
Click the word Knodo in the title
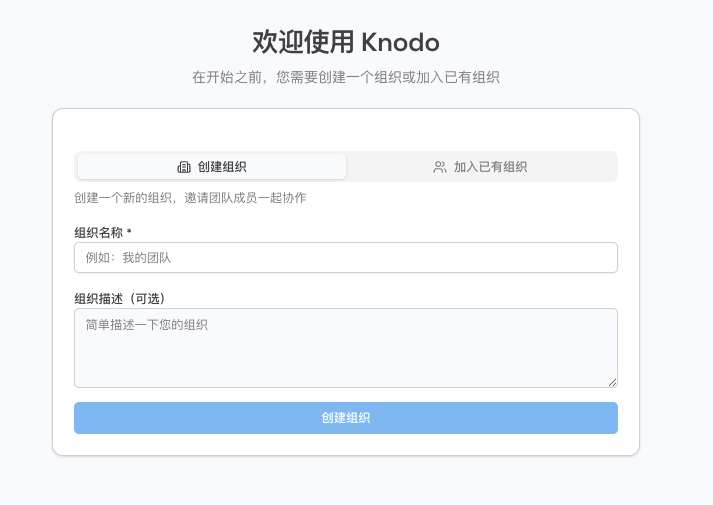coord(400,42)
